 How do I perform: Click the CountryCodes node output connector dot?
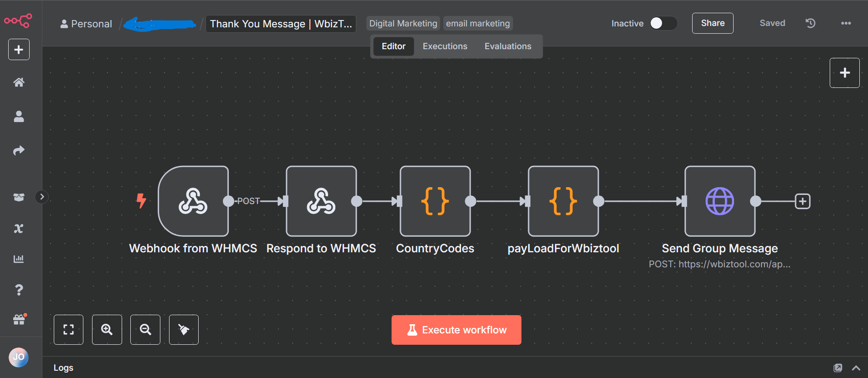[471, 201]
